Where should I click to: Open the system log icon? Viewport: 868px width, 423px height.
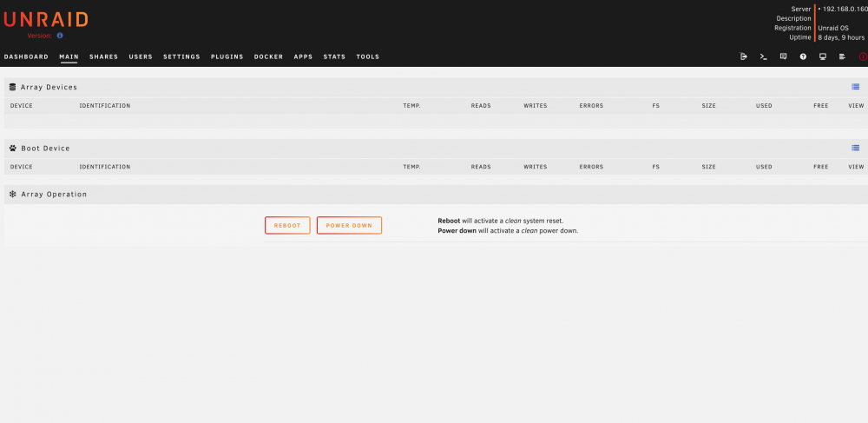pyautogui.click(x=843, y=56)
